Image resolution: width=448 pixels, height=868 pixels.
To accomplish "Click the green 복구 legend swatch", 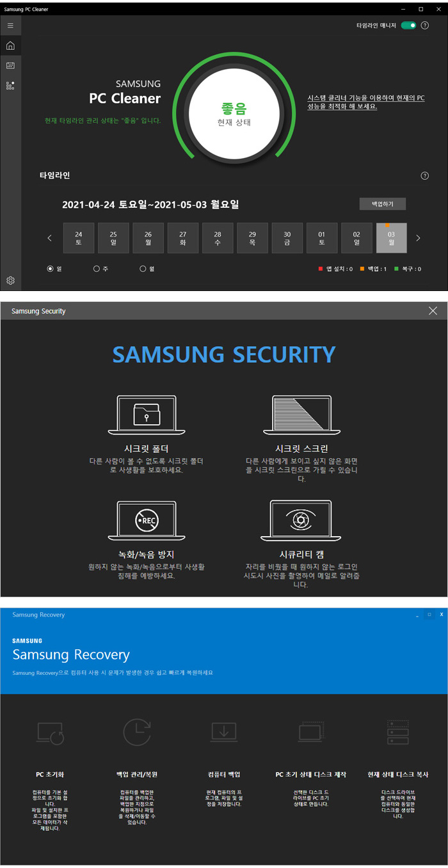I will tap(396, 269).
